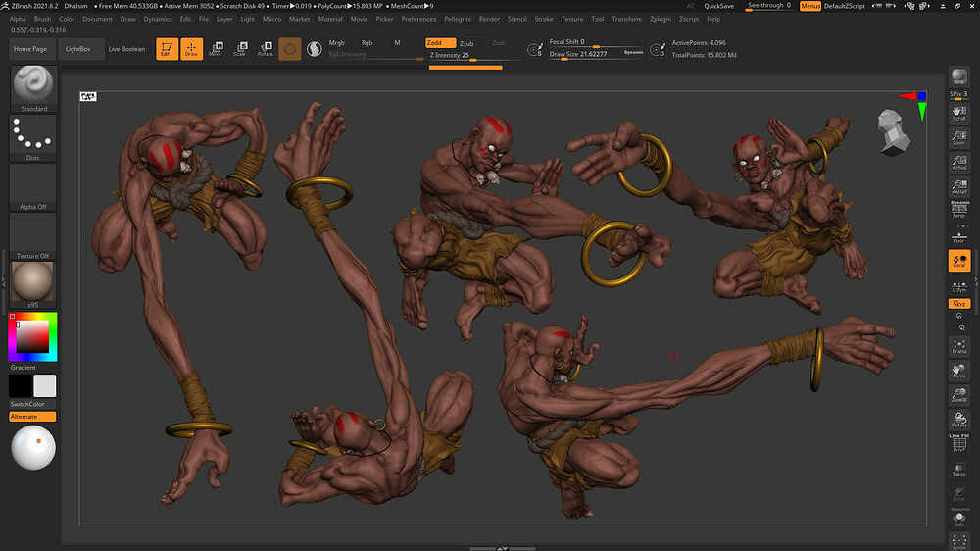This screenshot has width=980, height=551.
Task: Open the Alpha Off picker
Action: (x=33, y=187)
